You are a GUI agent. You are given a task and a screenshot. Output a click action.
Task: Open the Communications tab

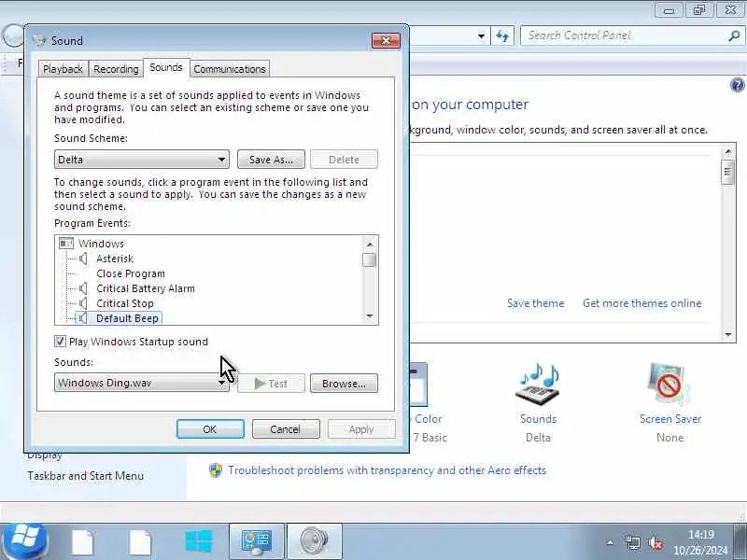230,69
